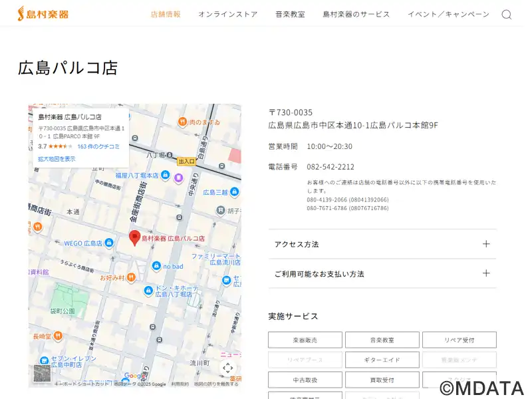This screenshot has width=532, height=399.
Task: Switch map to satellite view thumbnail
Action: pyautogui.click(x=42, y=372)
